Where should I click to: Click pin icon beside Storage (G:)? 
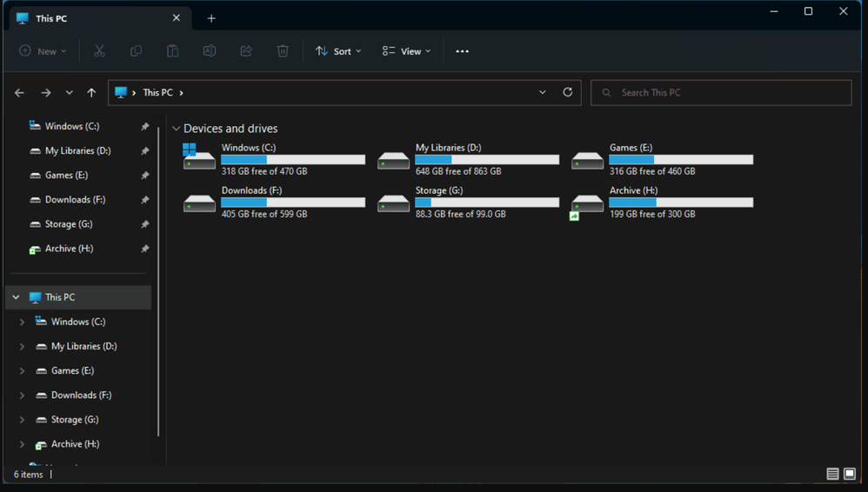click(x=145, y=224)
